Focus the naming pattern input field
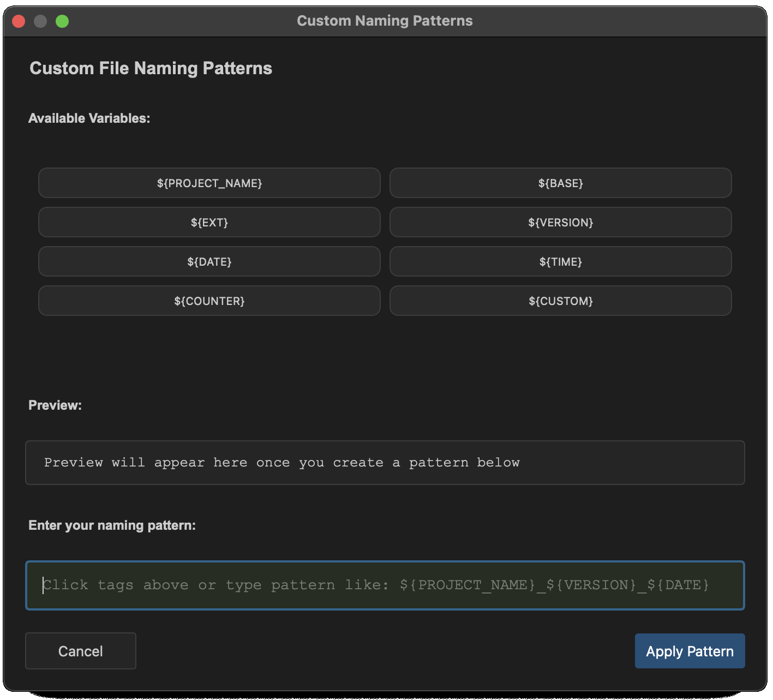Image resolution: width=773 pixels, height=700 pixels. coord(385,585)
